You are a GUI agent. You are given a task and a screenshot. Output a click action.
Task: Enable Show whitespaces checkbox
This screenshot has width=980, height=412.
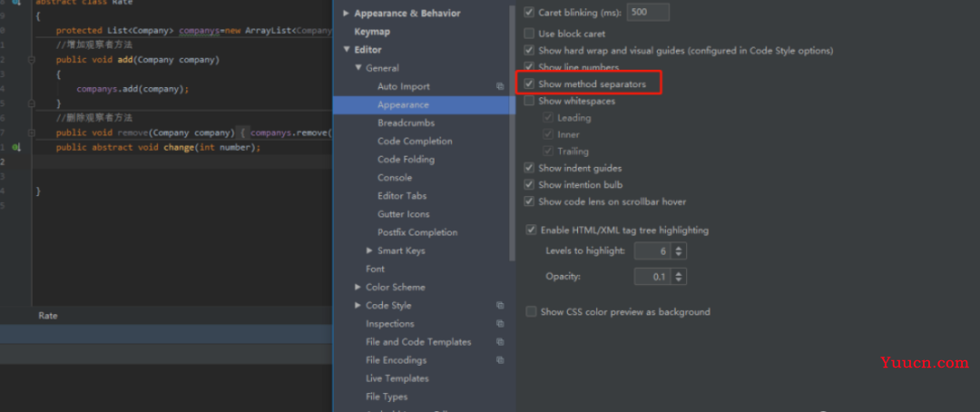tap(529, 101)
